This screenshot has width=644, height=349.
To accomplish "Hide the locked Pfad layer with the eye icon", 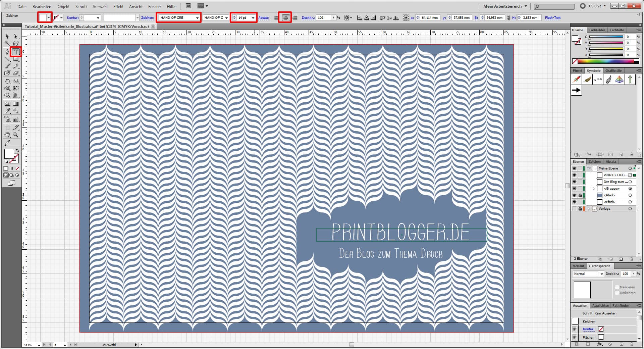I will [574, 195].
